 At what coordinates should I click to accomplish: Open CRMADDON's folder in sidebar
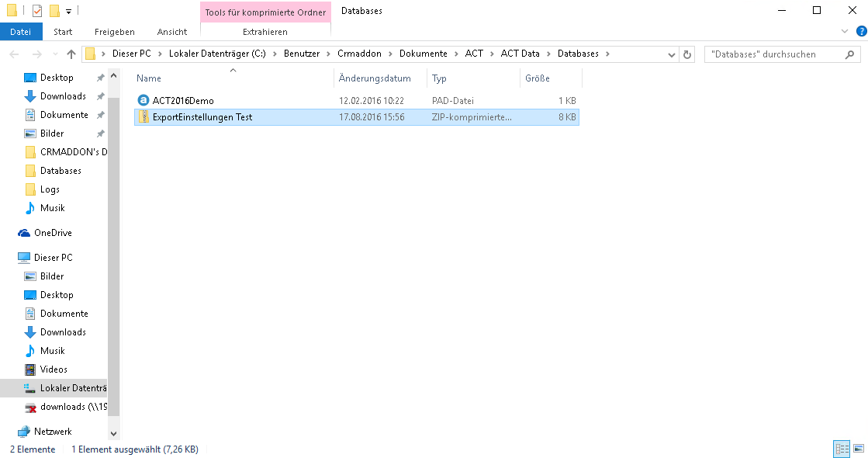coord(67,151)
